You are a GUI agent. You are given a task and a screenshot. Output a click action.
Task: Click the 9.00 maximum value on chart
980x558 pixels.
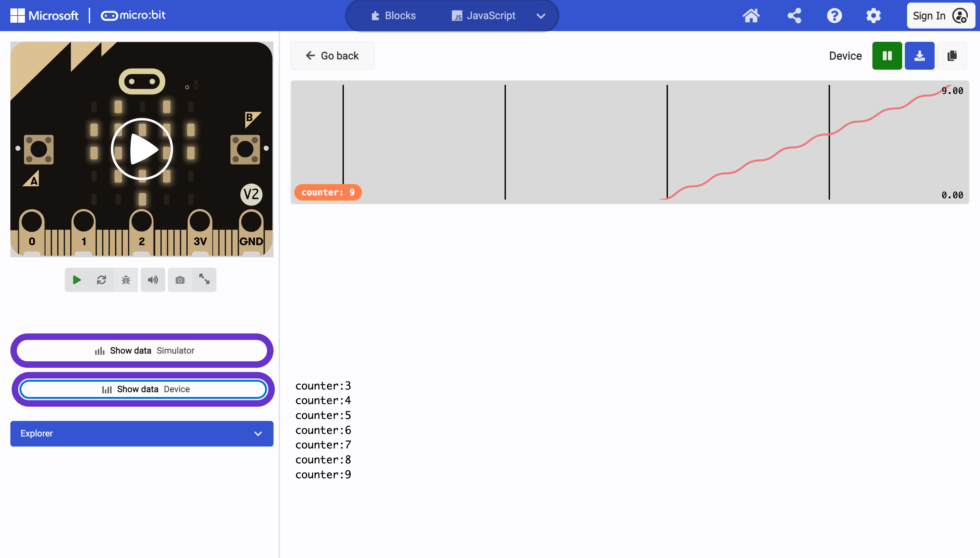[952, 91]
